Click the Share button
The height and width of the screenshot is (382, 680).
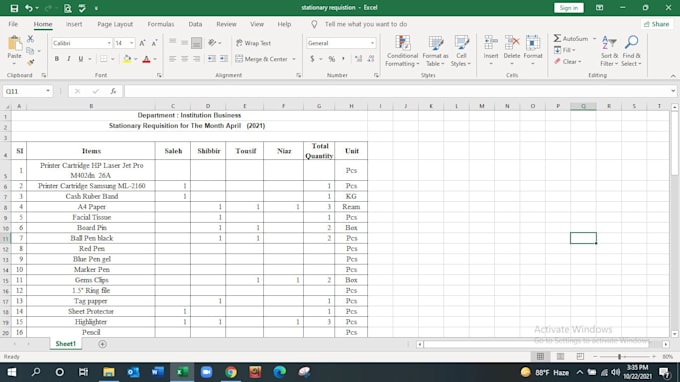point(657,24)
